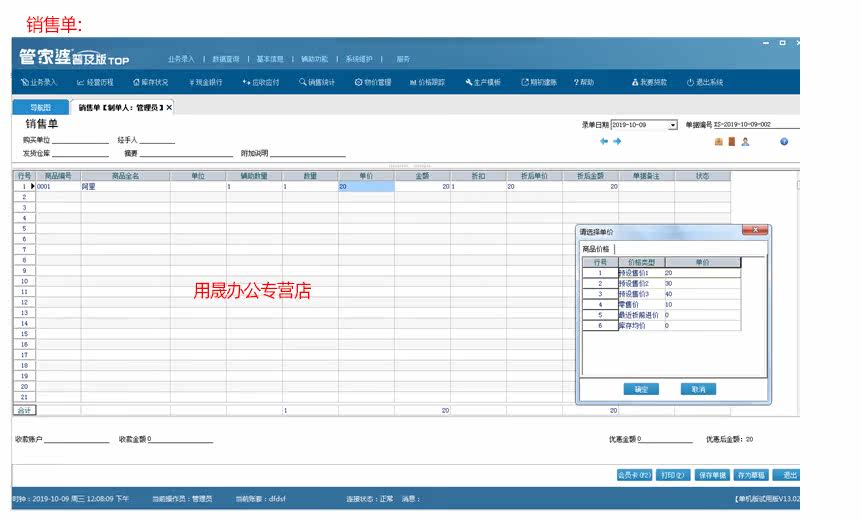Open 销售统计 search in the toolbar
861x520 pixels.
[317, 82]
